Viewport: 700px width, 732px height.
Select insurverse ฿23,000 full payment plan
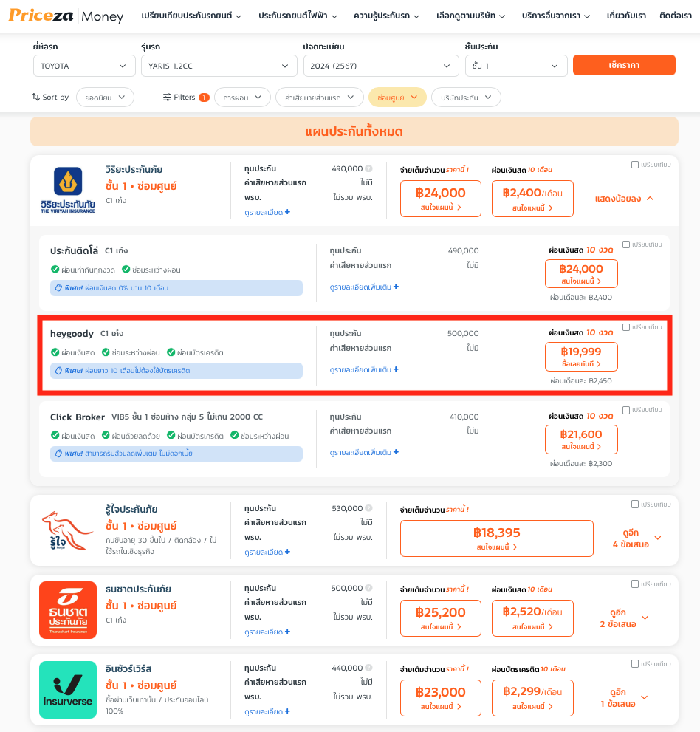coord(441,698)
